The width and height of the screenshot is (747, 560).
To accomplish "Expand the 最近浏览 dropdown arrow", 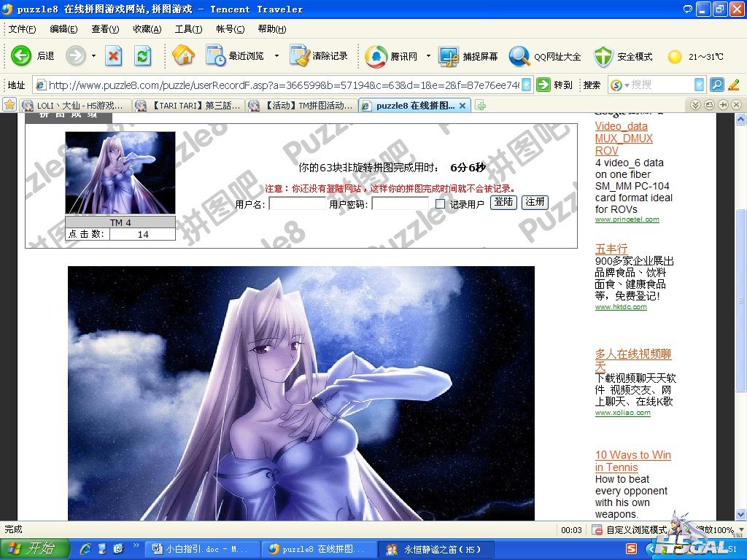I will click(x=276, y=55).
